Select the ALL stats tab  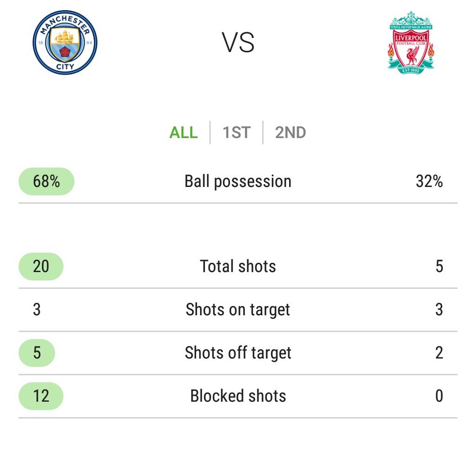184,133
